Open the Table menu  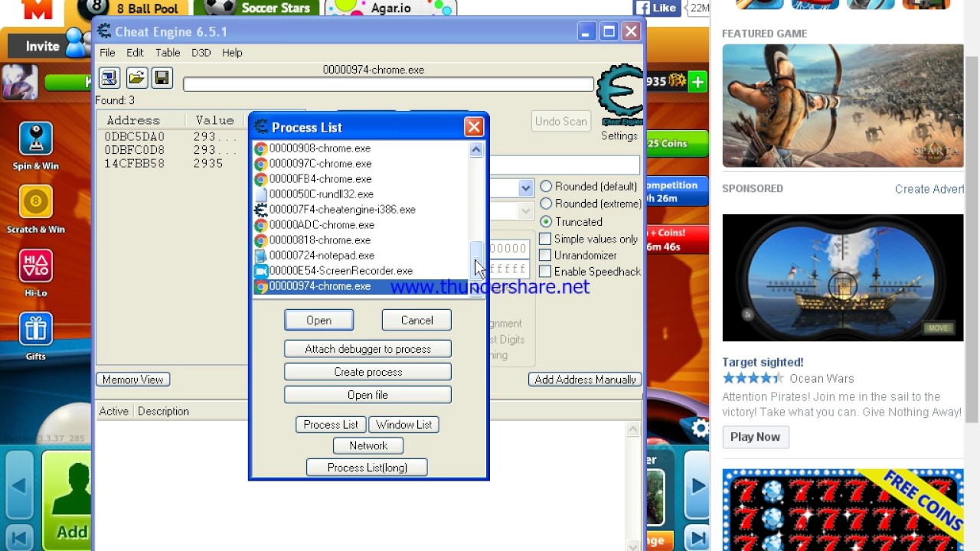(x=168, y=53)
